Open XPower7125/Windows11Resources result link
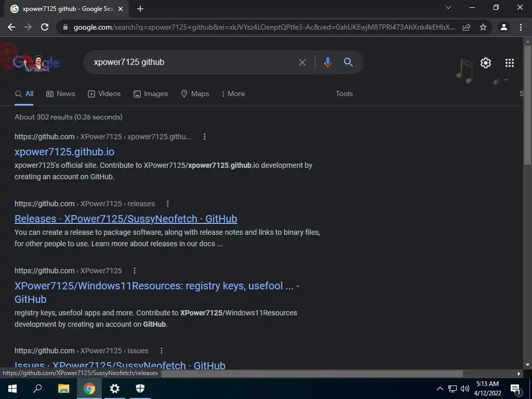Screen dimensions: 532x399 [157, 292]
